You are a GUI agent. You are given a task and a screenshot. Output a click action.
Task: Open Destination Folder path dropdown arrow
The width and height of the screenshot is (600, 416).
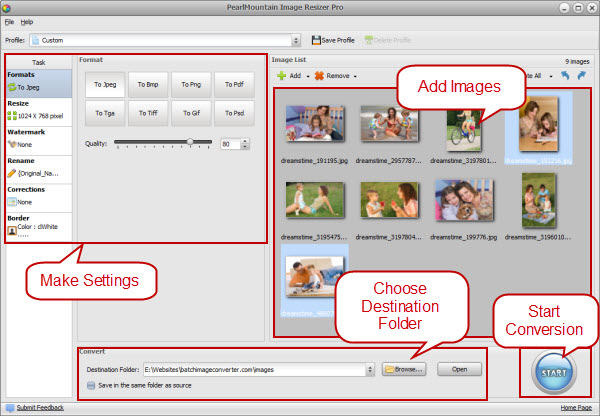[x=370, y=370]
